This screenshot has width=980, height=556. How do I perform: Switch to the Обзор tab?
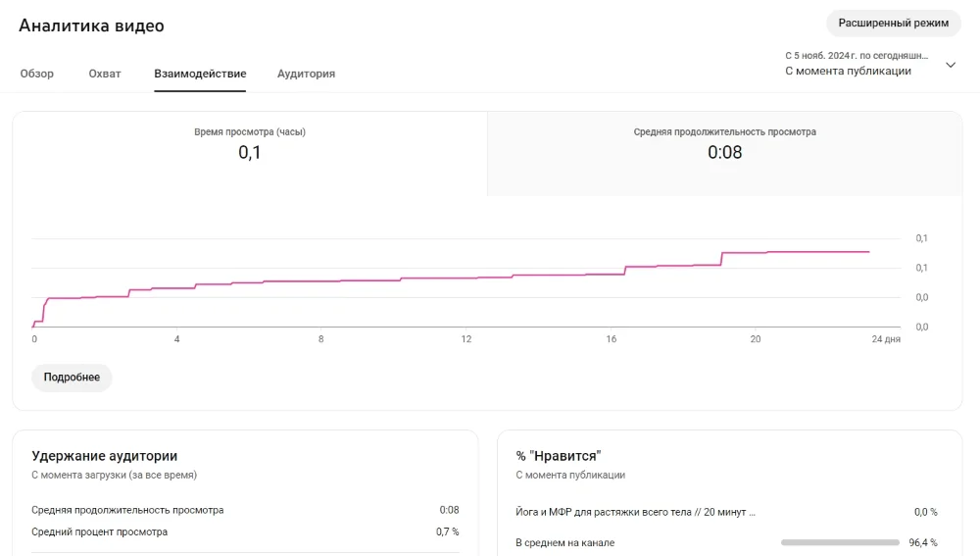click(x=37, y=74)
